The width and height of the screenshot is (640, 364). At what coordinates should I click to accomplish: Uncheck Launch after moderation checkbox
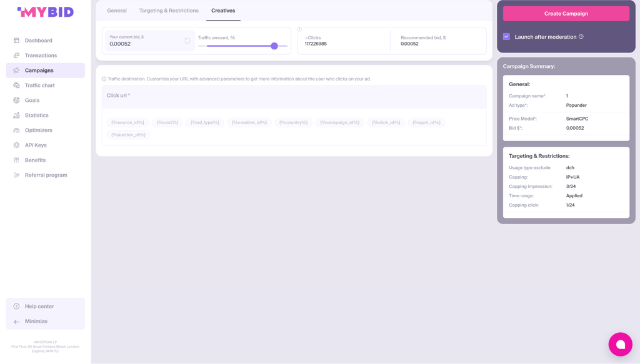click(506, 36)
